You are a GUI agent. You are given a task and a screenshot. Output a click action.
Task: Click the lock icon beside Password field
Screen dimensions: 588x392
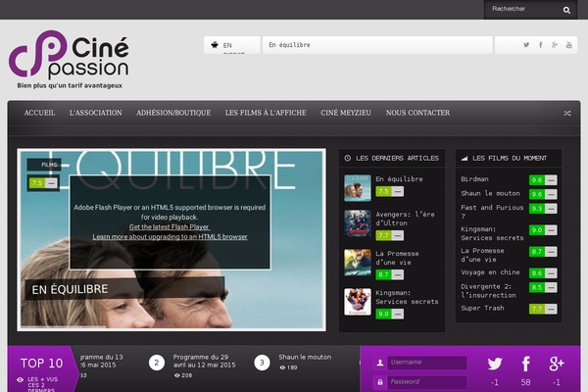[x=380, y=382]
